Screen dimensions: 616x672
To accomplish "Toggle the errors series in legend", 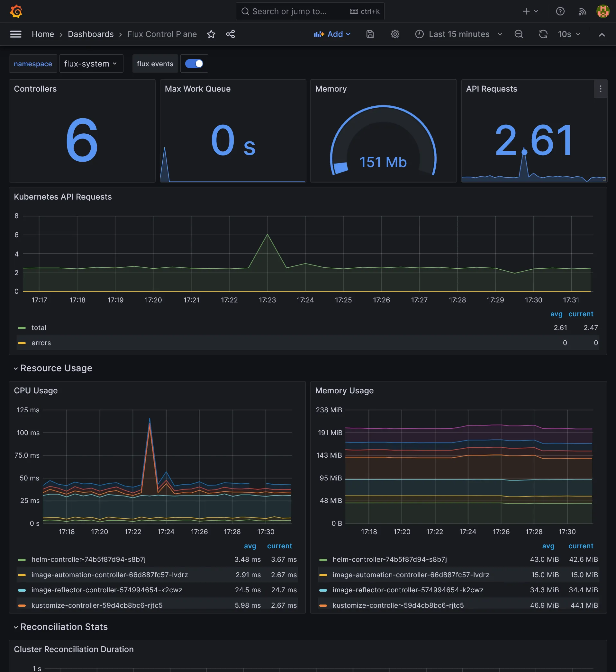I will pos(41,343).
